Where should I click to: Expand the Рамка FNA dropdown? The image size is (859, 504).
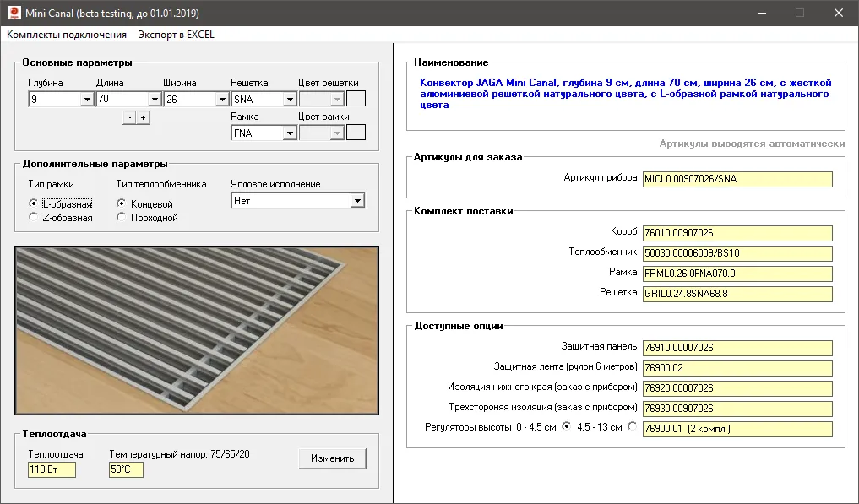click(290, 133)
